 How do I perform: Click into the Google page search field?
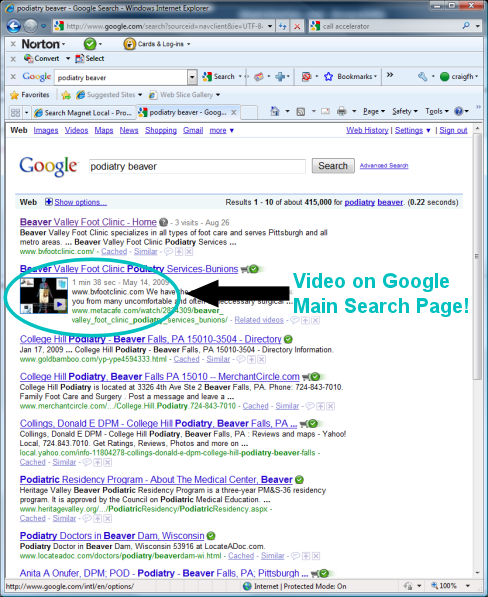click(197, 166)
